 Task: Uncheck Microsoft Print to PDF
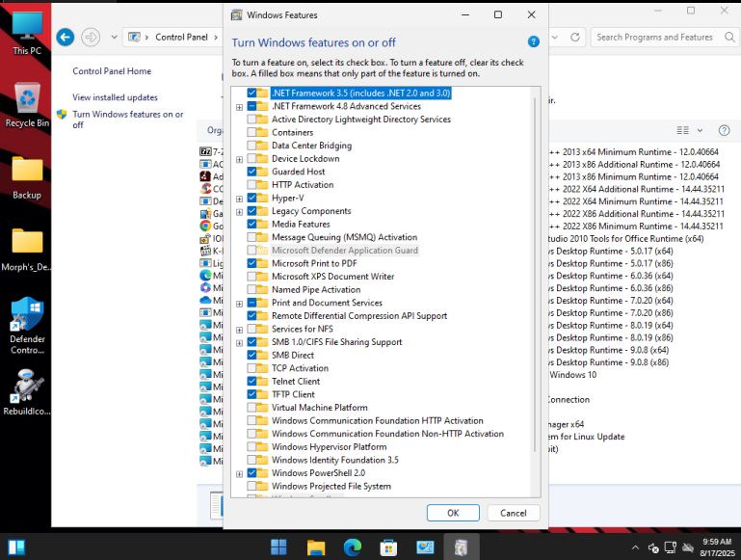click(251, 263)
